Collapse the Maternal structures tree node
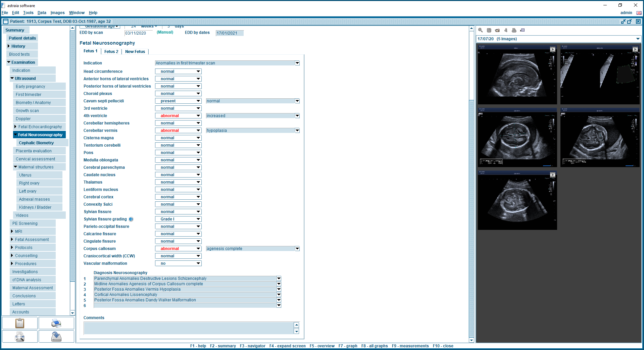Viewport: 644px width, 350px height. click(15, 167)
